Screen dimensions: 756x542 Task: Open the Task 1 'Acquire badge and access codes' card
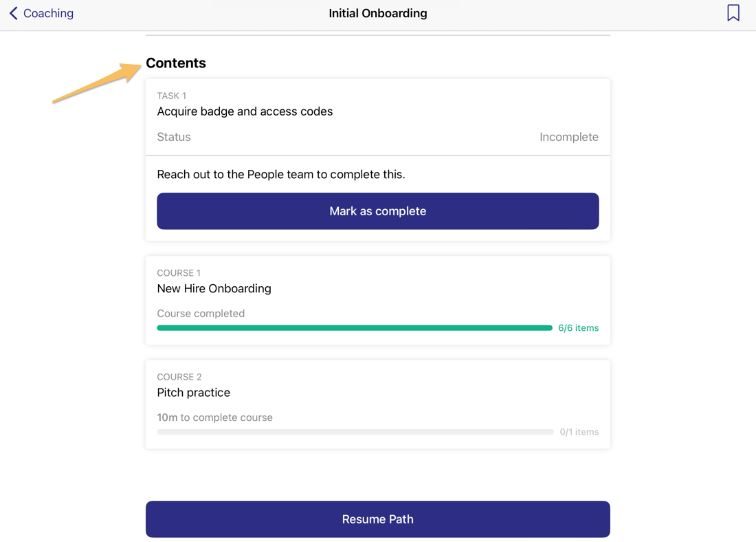245,111
